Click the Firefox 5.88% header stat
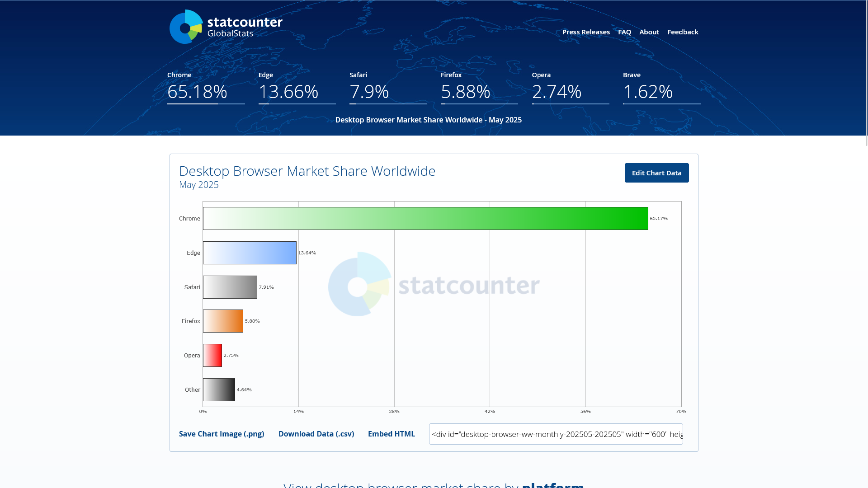 pyautogui.click(x=479, y=88)
